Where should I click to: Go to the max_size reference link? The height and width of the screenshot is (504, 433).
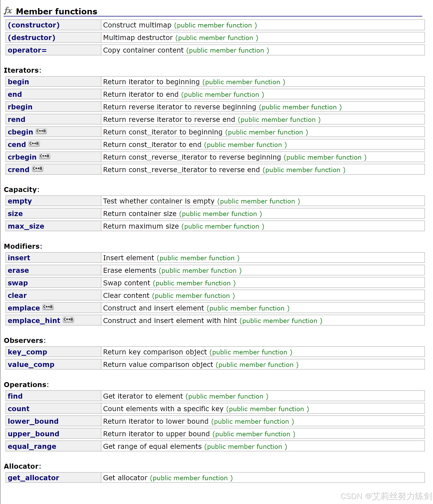point(26,226)
